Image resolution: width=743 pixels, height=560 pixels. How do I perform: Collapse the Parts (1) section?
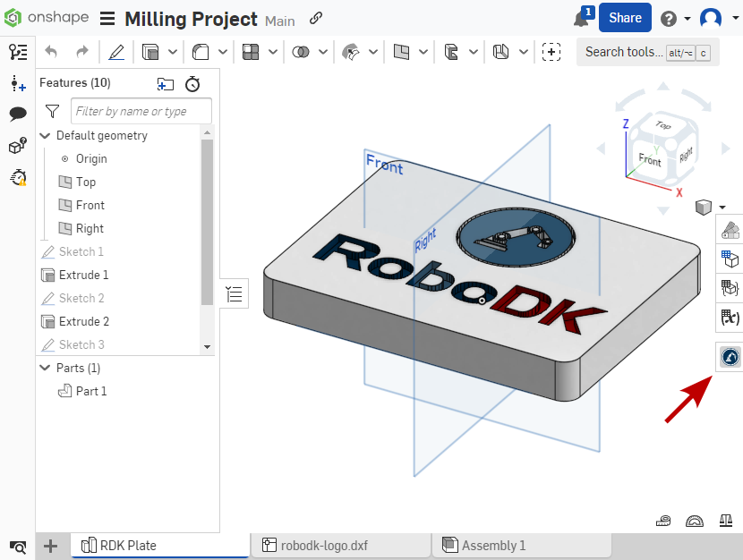[45, 368]
